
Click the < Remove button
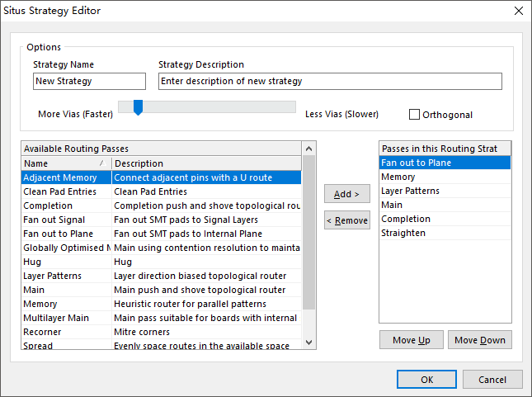click(x=347, y=220)
